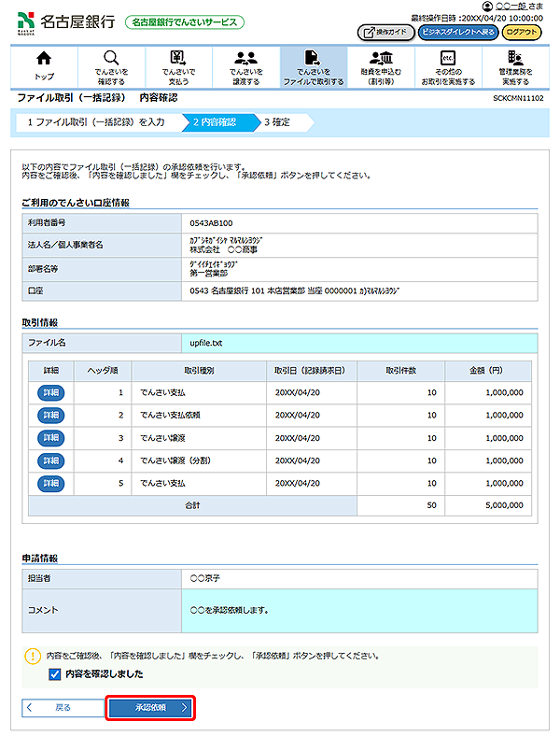Click the ログアウト button

tap(521, 32)
